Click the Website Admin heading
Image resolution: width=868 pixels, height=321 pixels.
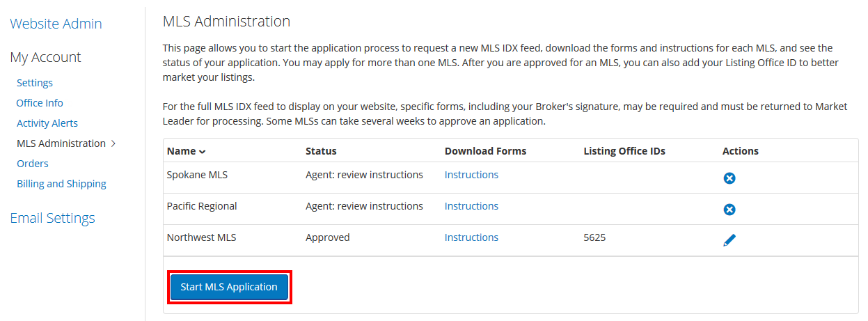pos(56,24)
